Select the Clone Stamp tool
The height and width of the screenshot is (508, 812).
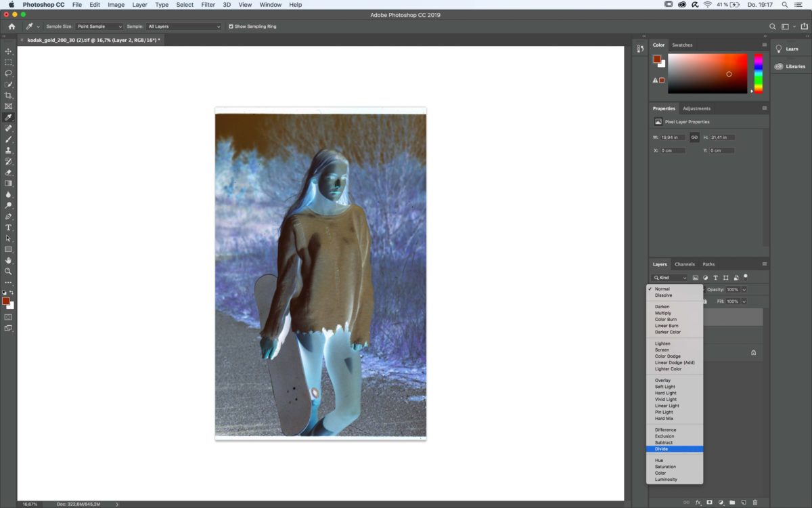point(8,150)
